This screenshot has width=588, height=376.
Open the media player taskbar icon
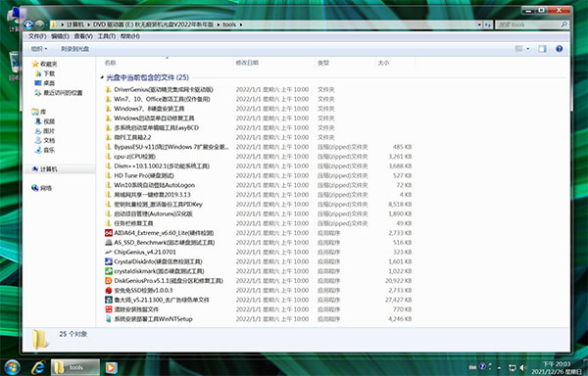click(x=111, y=367)
